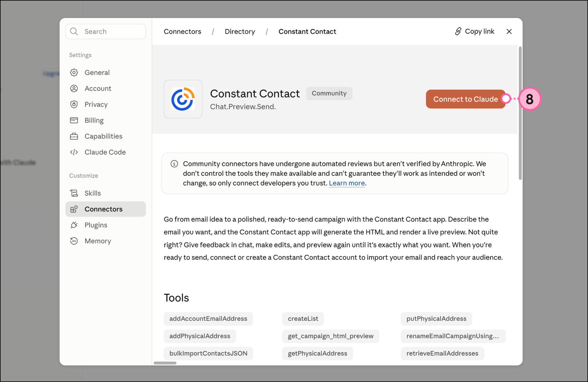Click Copy link text
This screenshot has width=588, height=382.
pos(479,31)
